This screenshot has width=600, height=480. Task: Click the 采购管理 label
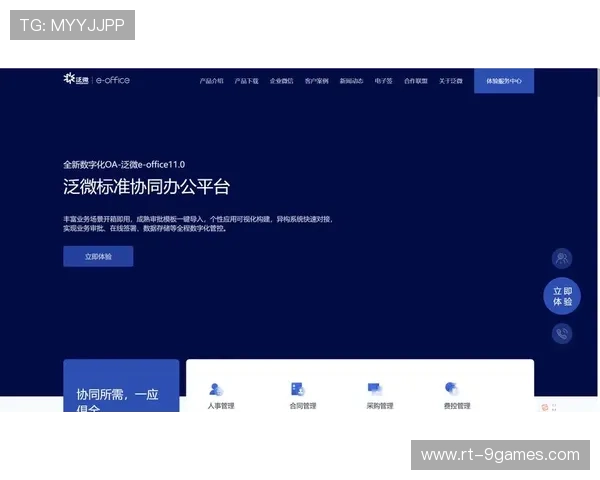pyautogui.click(x=380, y=406)
